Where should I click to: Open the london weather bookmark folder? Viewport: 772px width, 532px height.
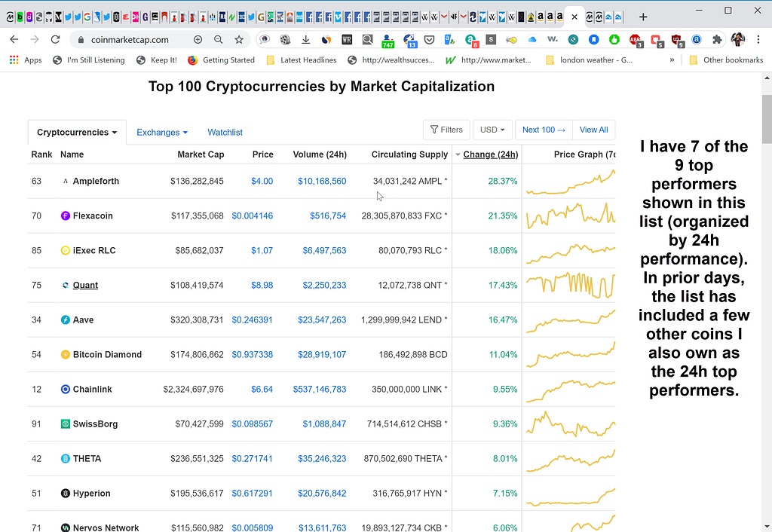[x=589, y=60]
